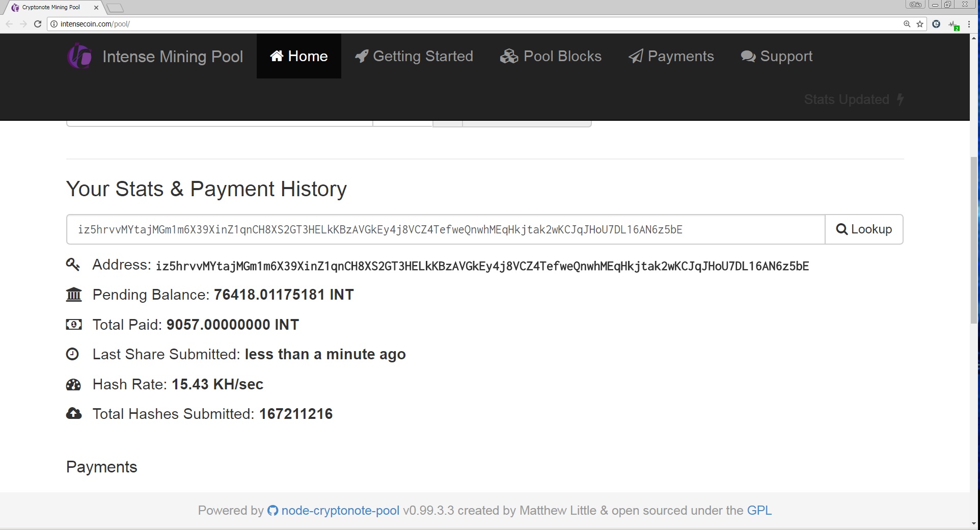Bookmark page with the star icon

coord(920,24)
